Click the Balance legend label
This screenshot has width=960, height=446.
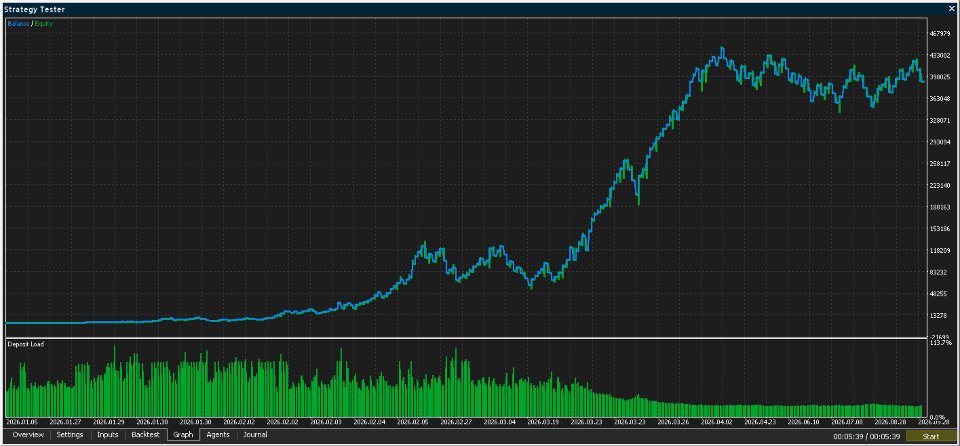(x=19, y=23)
